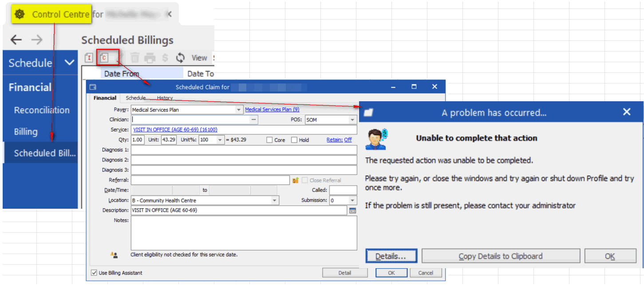644x286 pixels.
Task: Open the VISIT IN OFFICE (AGE 60-69) service link
Action: 175,130
